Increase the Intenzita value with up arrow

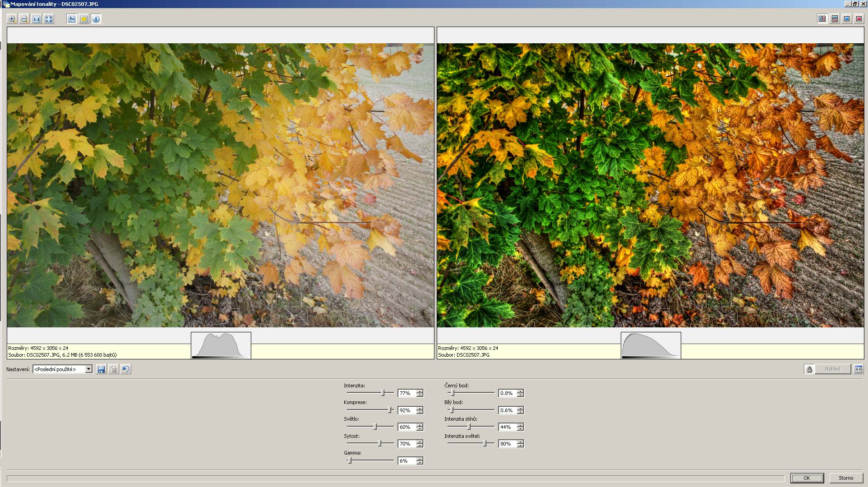[x=420, y=391]
